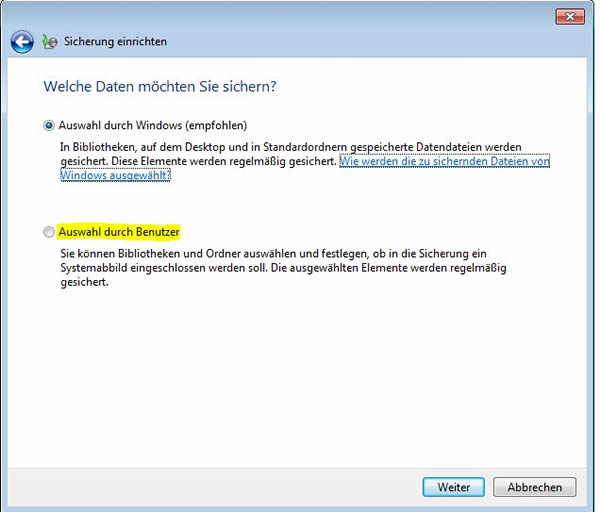600x512 pixels.
Task: Click the description starting In Bibliotheken, auf dem Desktop
Action: tap(291, 154)
